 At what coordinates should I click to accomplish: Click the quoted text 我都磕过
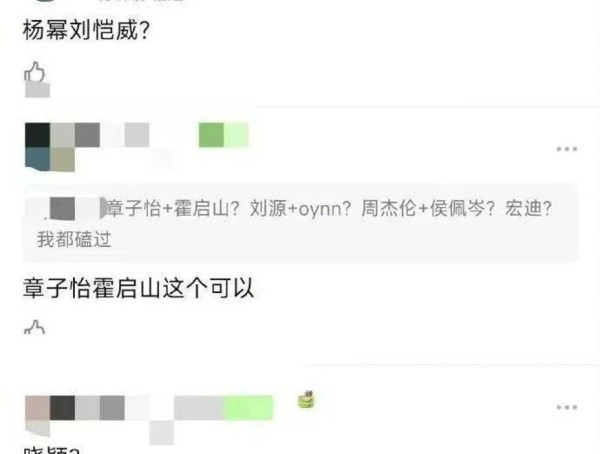74,240
